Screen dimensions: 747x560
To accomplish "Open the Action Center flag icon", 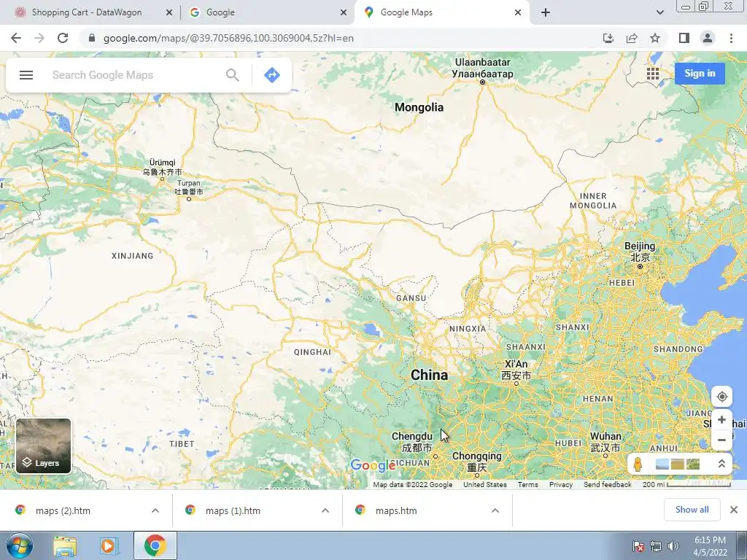I will (x=638, y=546).
